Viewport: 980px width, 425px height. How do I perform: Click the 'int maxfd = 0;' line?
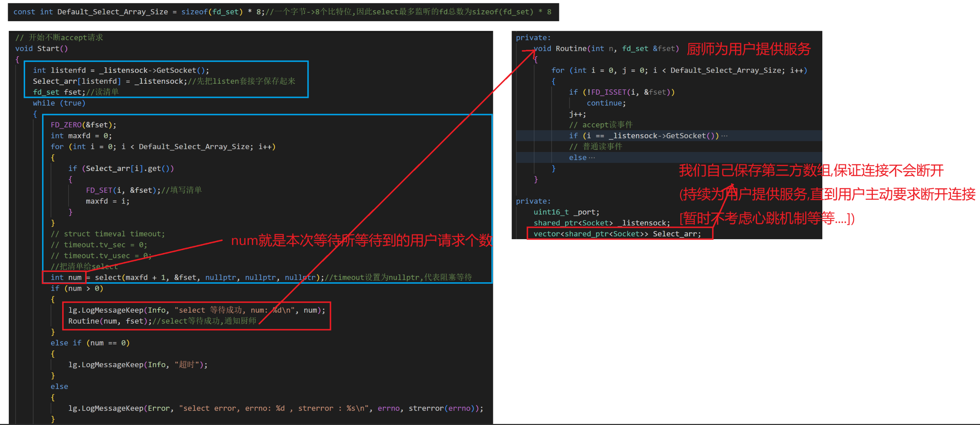(x=81, y=136)
